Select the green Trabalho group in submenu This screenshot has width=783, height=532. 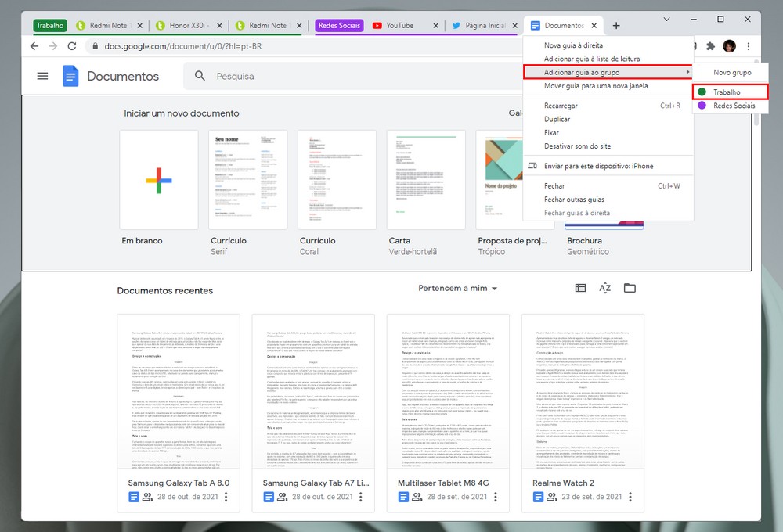[730, 92]
